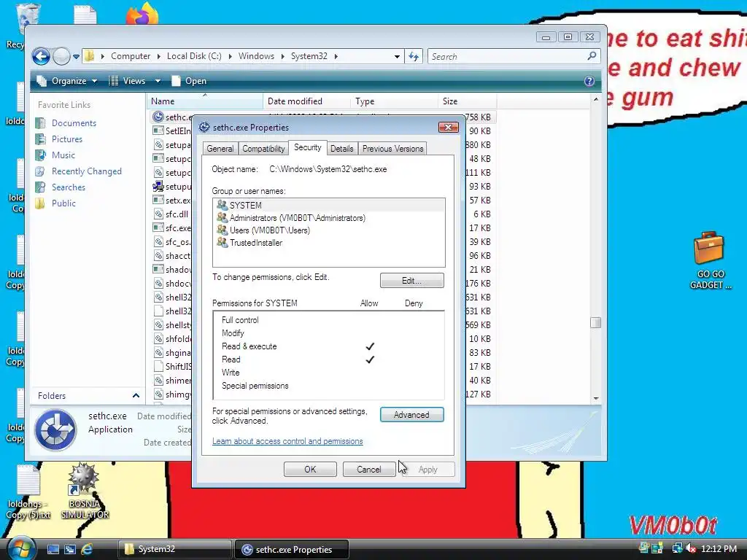
Task: Click the Open toolbar button
Action: coord(189,81)
